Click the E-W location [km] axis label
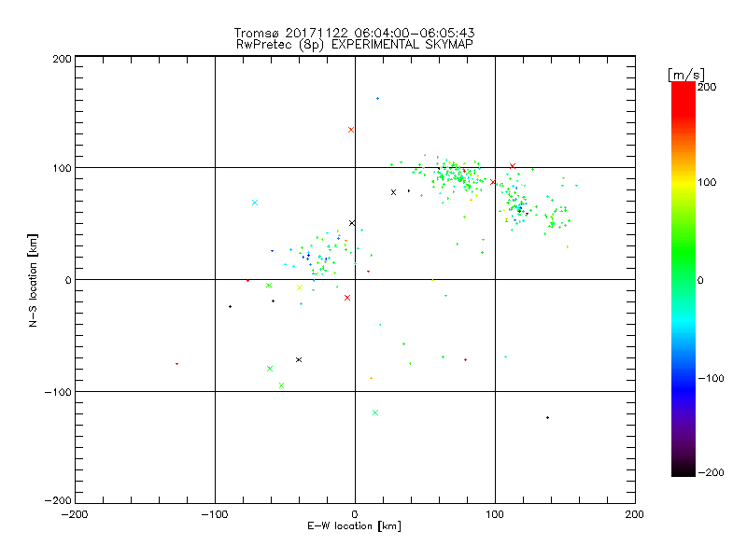This screenshot has width=747, height=560. 354,526
